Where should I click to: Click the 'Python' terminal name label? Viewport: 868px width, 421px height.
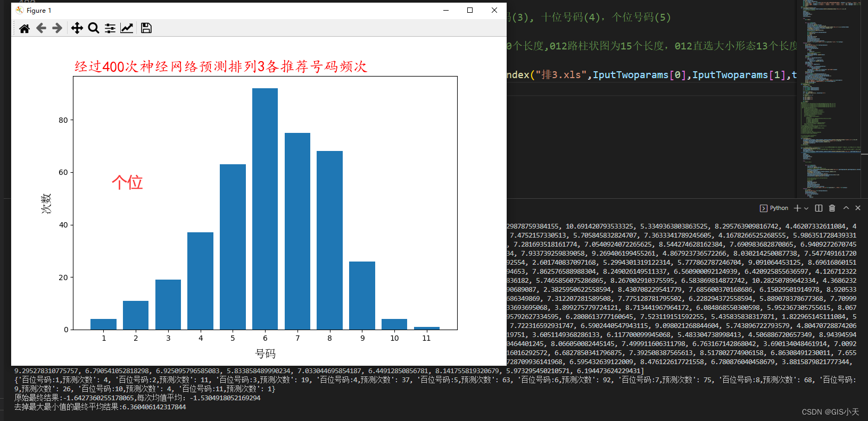tap(779, 208)
